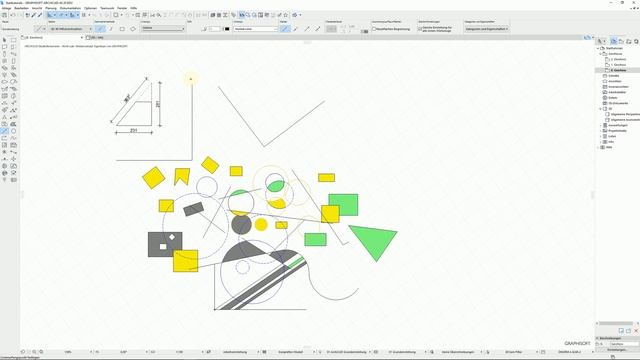Collapse the 3D tree node
640x360 pixels.
coord(600,109)
